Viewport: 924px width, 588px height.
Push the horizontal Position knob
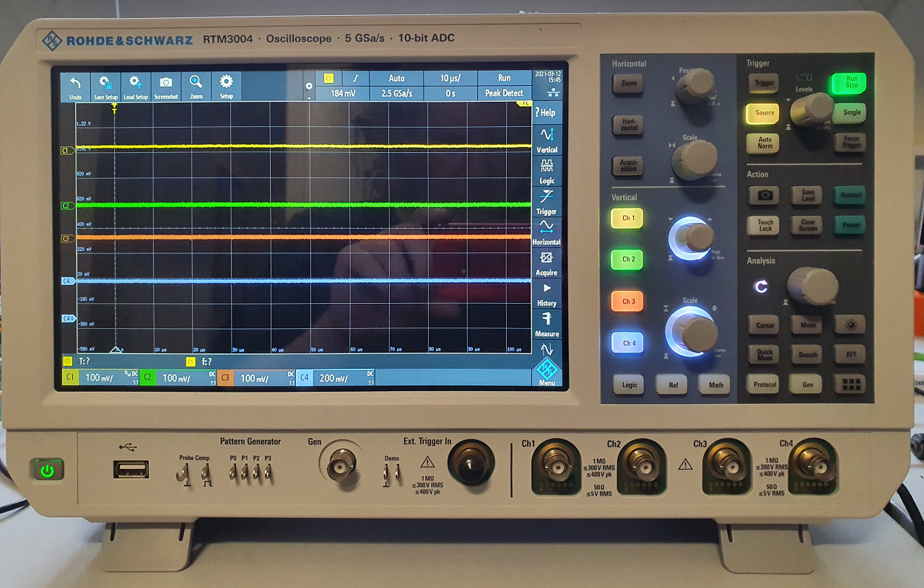pyautogui.click(x=695, y=85)
